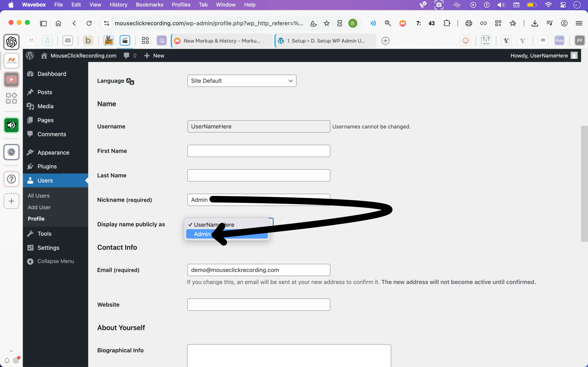Open the ChatGPT app in Wavebox sidebar

click(x=11, y=42)
